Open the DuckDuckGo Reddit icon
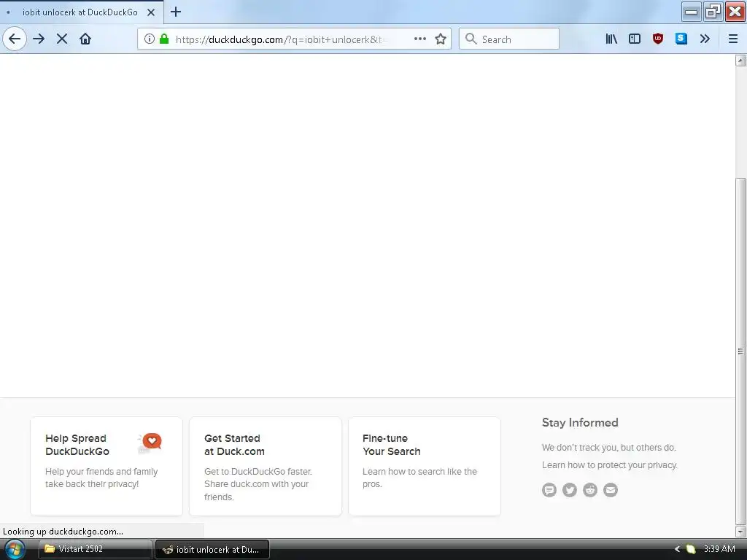The width and height of the screenshot is (747, 560). click(x=589, y=489)
